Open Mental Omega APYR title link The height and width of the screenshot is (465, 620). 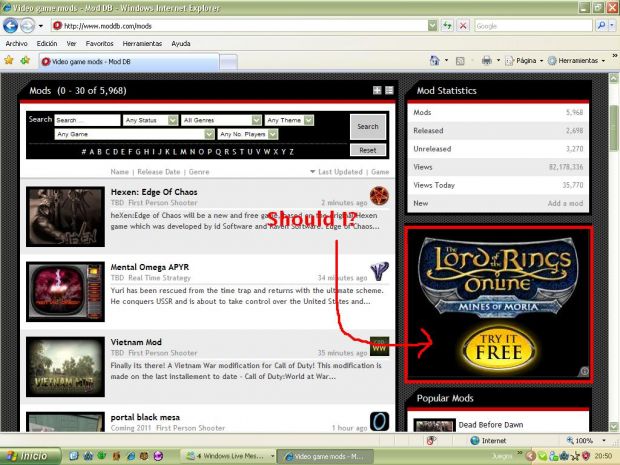(149, 267)
